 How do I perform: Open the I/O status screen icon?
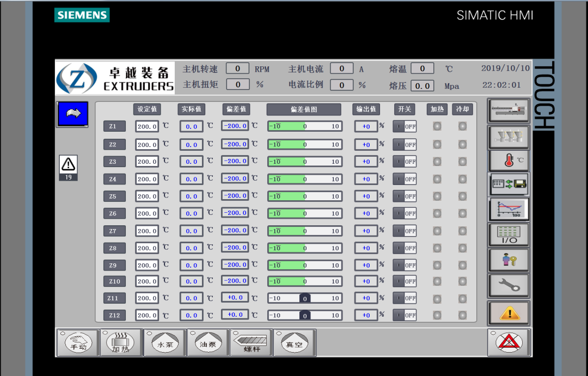click(508, 235)
